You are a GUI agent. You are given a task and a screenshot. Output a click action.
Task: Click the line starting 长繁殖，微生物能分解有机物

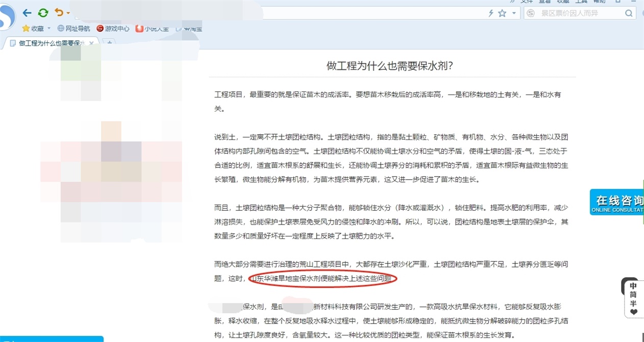pos(347,180)
